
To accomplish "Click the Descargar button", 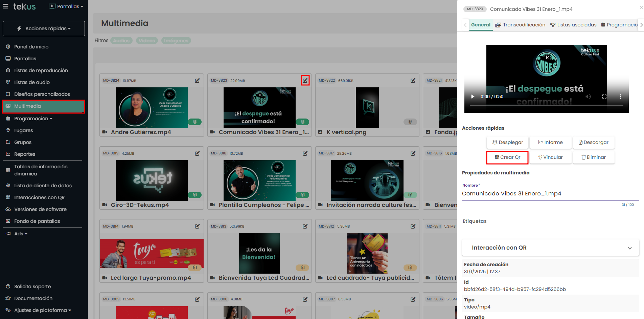I will (594, 142).
